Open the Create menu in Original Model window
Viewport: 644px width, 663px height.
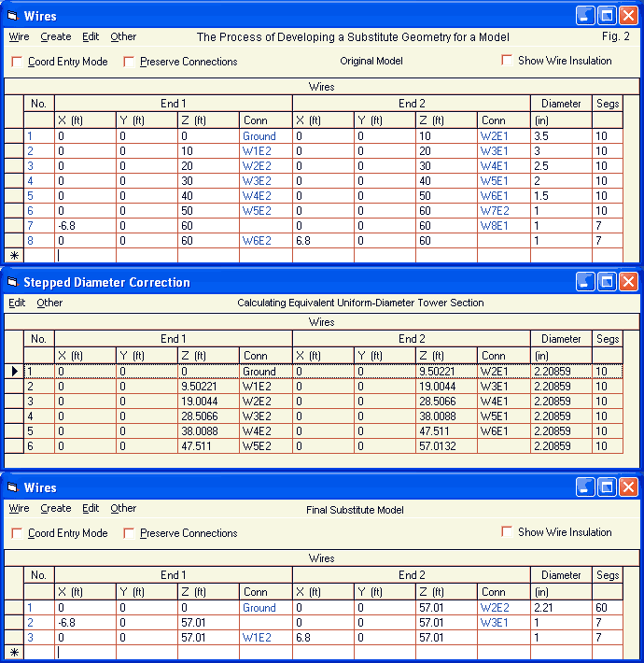[56, 37]
